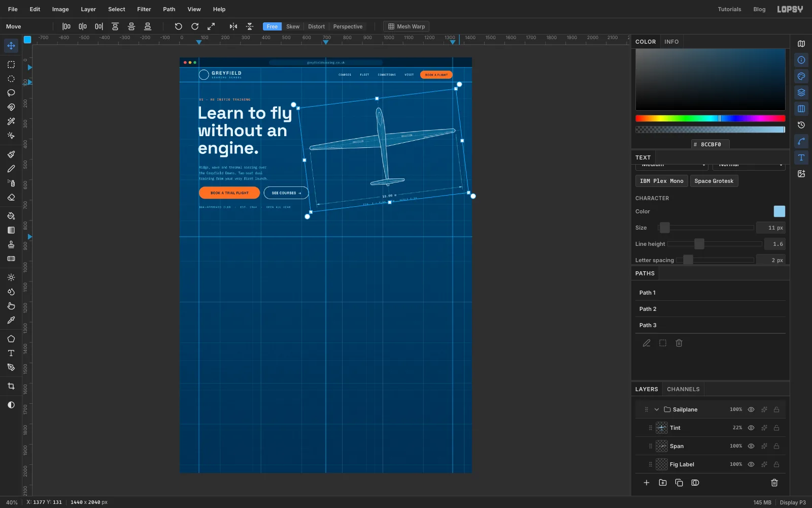Click the new group folder icon in Layers
Screen dimensions: 812x508
click(x=663, y=483)
